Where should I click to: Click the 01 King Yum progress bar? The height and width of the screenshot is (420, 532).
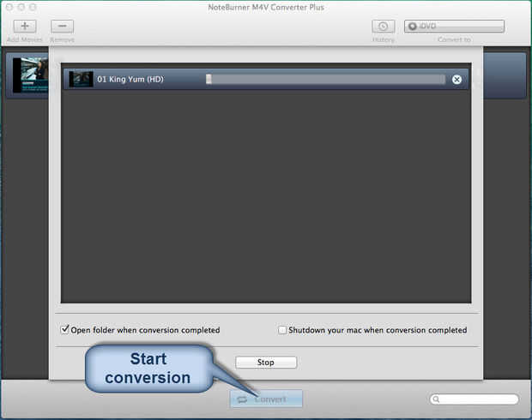pyautogui.click(x=326, y=80)
